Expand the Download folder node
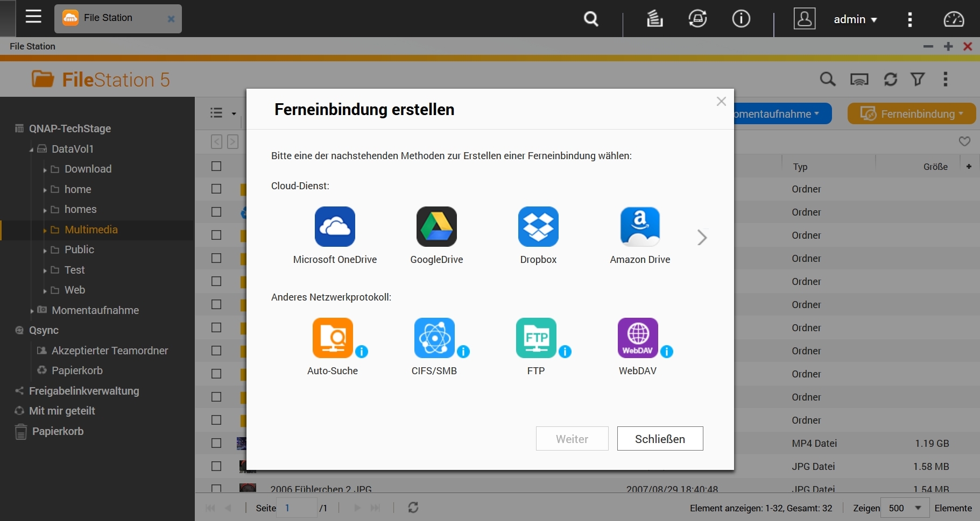 point(45,170)
